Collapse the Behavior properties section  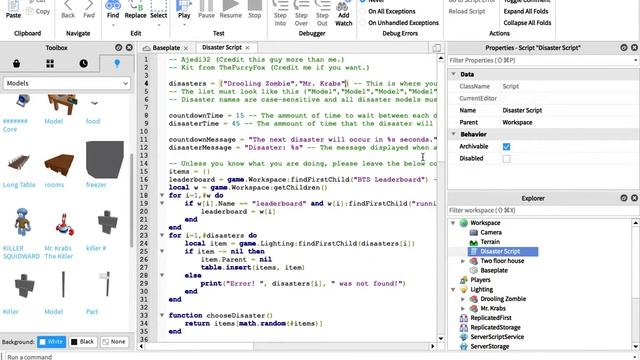(x=453, y=134)
